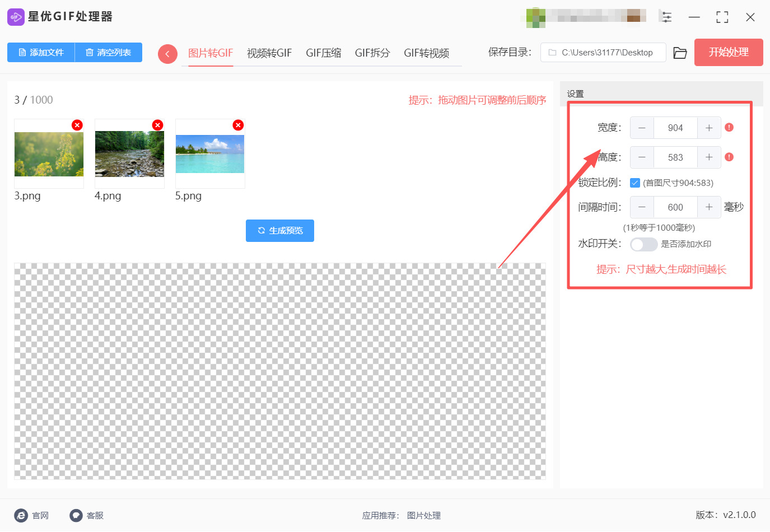Screen dimensions: 770x532
Task: Increase width with plus button
Action: coord(709,128)
